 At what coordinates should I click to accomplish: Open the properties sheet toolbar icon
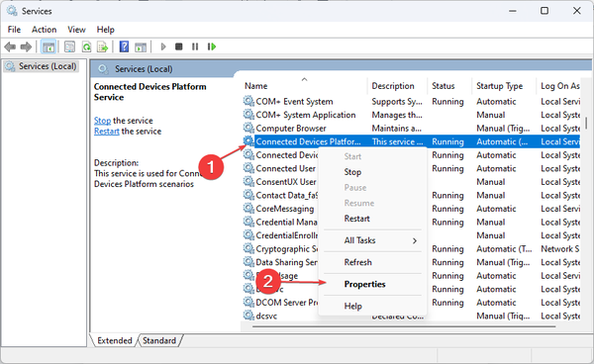(69, 46)
